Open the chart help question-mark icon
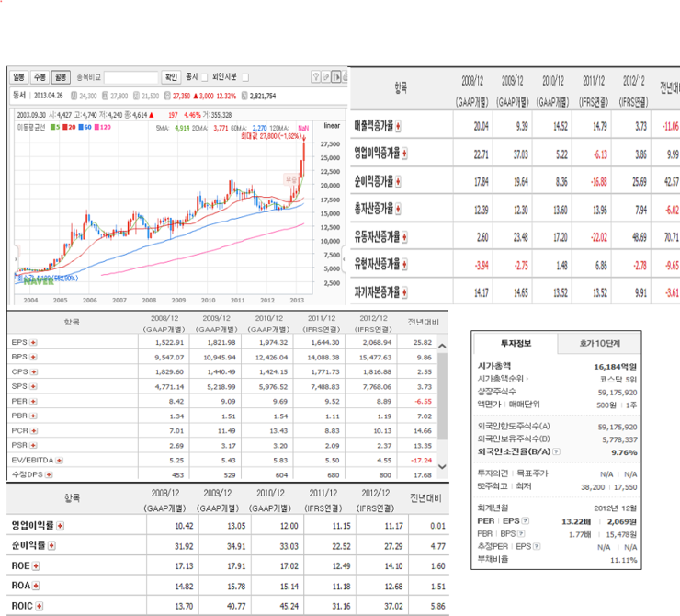Viewport: 680px width, 616px height. tap(316, 77)
